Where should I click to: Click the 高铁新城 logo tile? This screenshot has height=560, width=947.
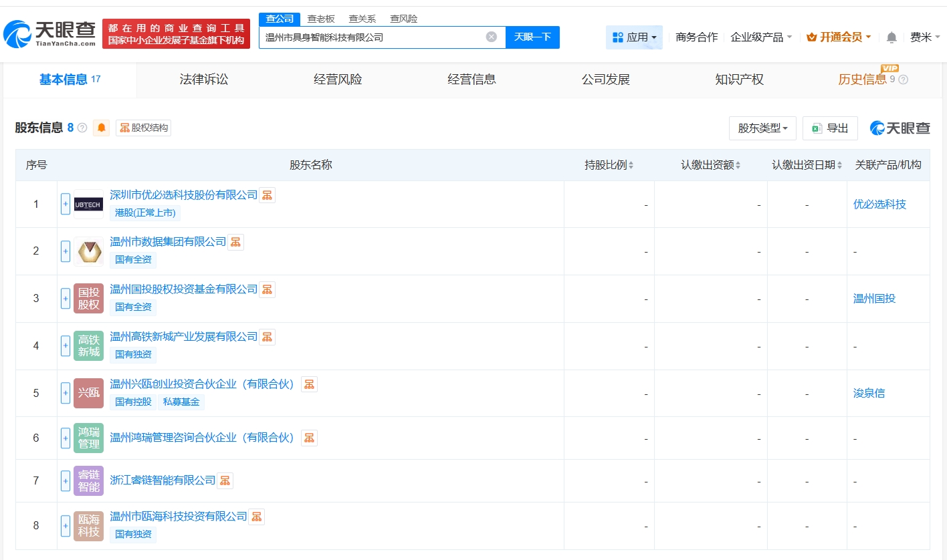pyautogui.click(x=88, y=346)
